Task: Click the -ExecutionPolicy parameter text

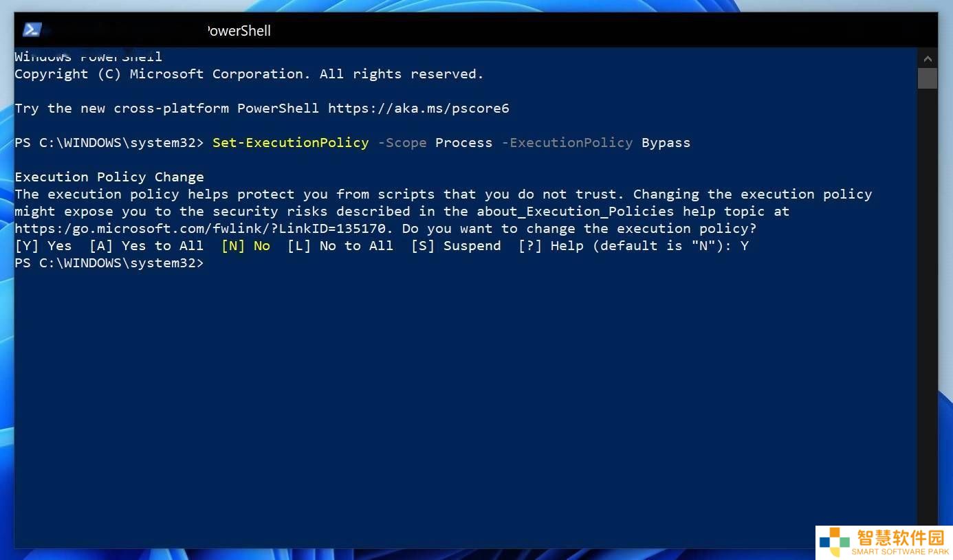Action: click(x=567, y=143)
